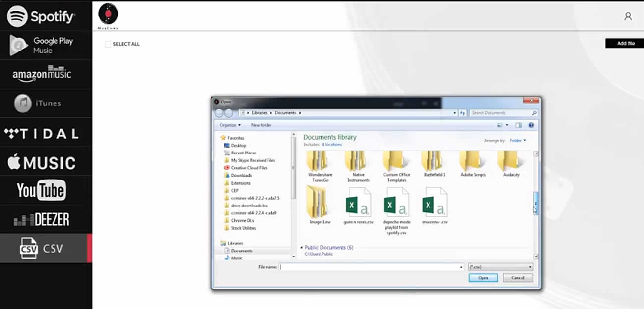The height and width of the screenshot is (309, 644).
Task: Select My Skype Received Files
Action: click(x=249, y=160)
